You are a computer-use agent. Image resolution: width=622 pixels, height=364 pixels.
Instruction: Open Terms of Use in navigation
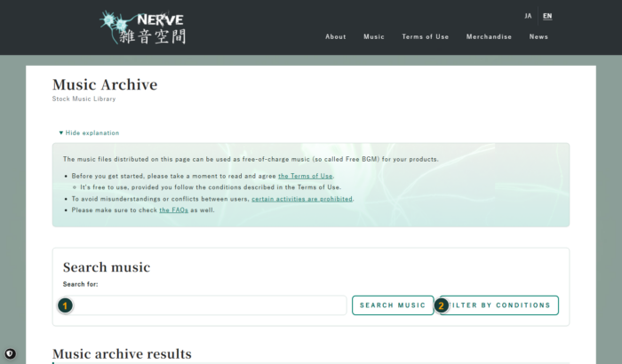tap(426, 36)
